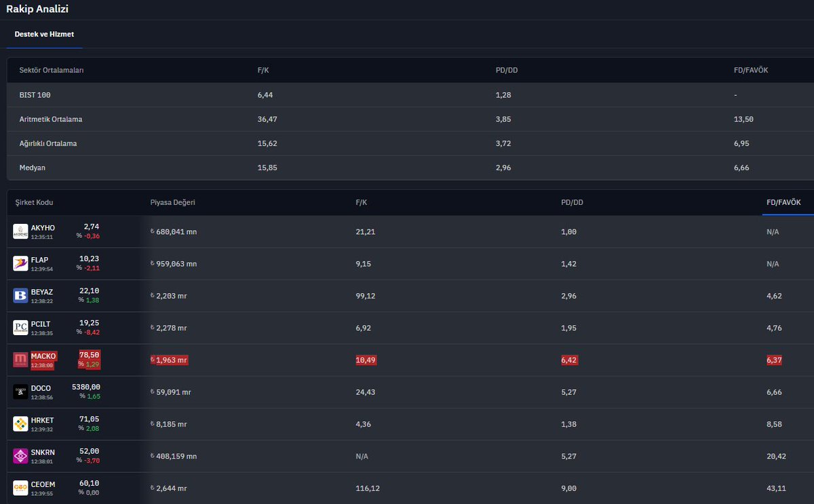This screenshot has width=814, height=504.
Task: Click the FLAP company logo icon
Action: 20,264
